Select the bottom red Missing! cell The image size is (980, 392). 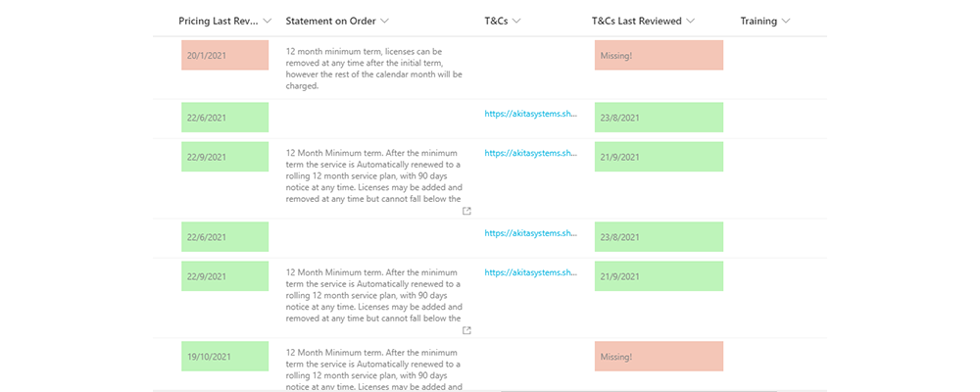659,357
